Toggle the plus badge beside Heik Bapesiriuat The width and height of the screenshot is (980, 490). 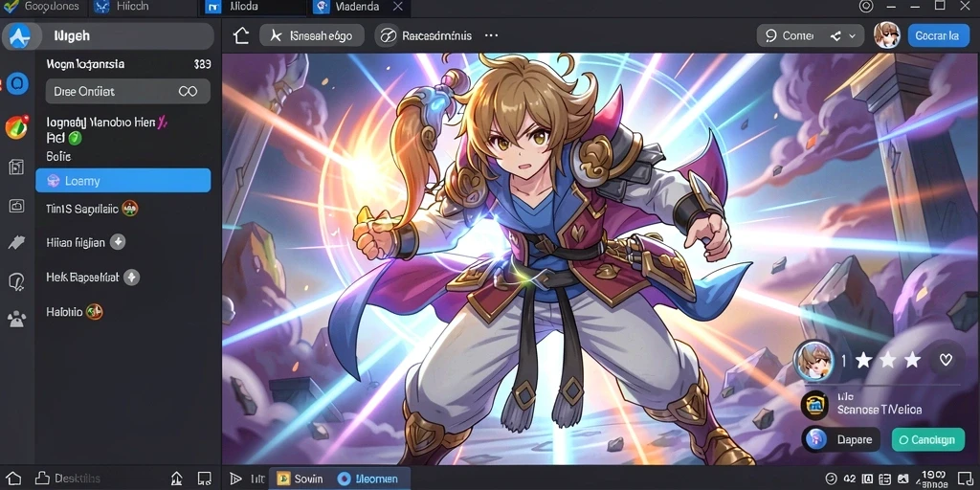[x=131, y=277]
